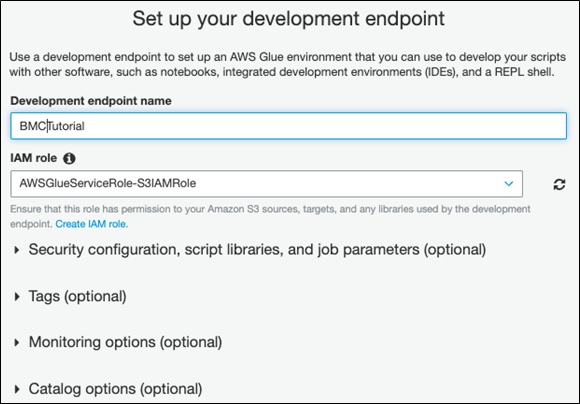Refresh the IAM role list
Image resolution: width=580 pixels, height=404 pixels.
tap(559, 184)
